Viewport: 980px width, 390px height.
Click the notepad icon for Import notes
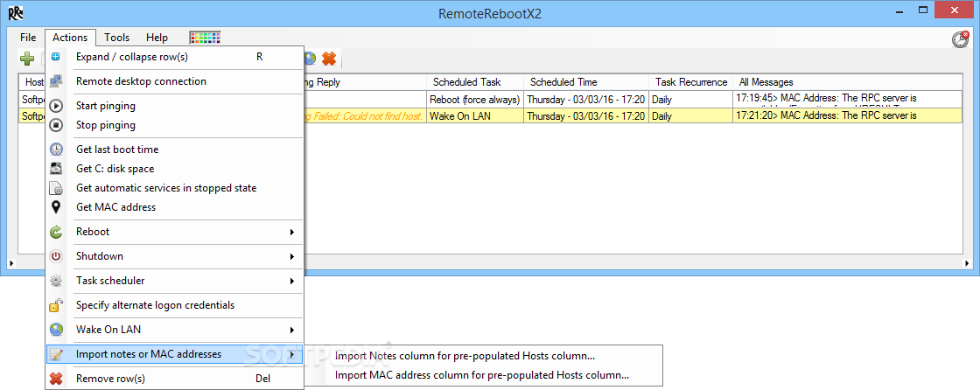pyautogui.click(x=56, y=354)
